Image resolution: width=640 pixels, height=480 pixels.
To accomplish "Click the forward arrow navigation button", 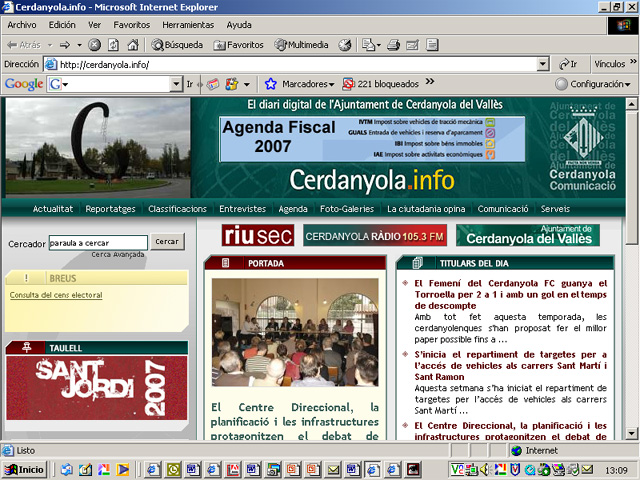I will click(x=64, y=45).
